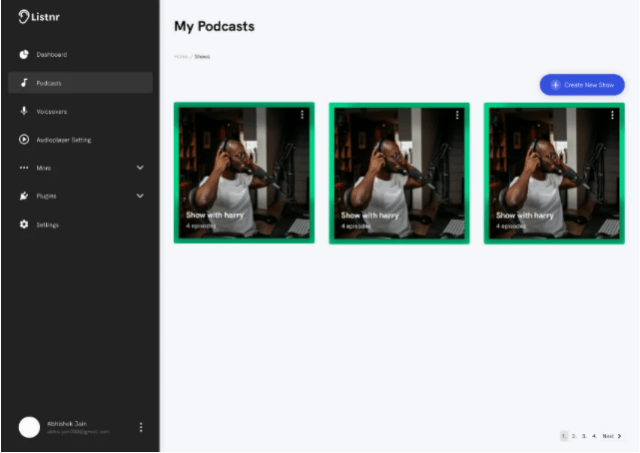Click the three-dot icon beside More
Image resolution: width=640 pixels, height=453 pixels.
click(24, 168)
